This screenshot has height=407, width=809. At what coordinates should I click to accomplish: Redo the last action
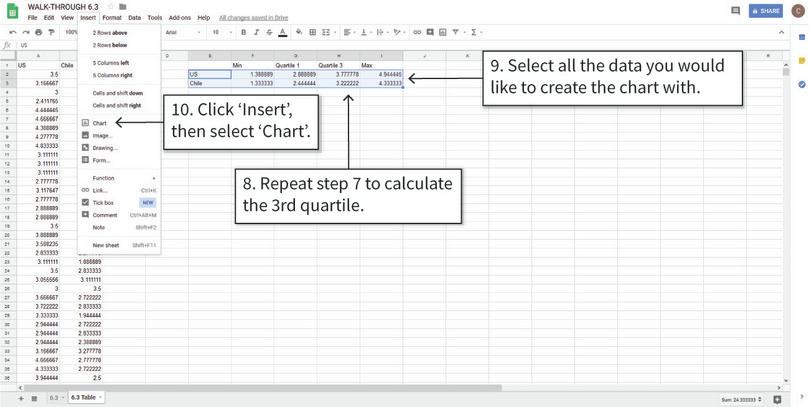click(26, 32)
